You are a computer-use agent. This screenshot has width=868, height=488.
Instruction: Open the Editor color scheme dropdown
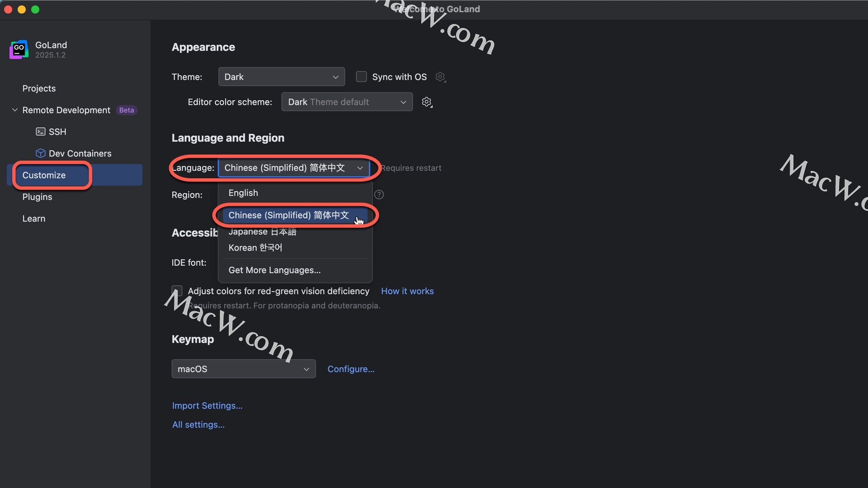(347, 102)
